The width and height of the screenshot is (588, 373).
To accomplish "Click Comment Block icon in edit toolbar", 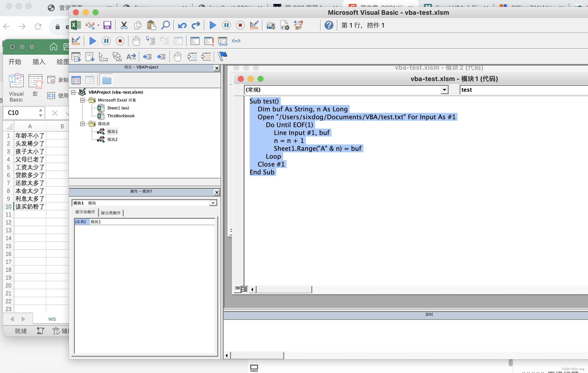I will pos(192,57).
